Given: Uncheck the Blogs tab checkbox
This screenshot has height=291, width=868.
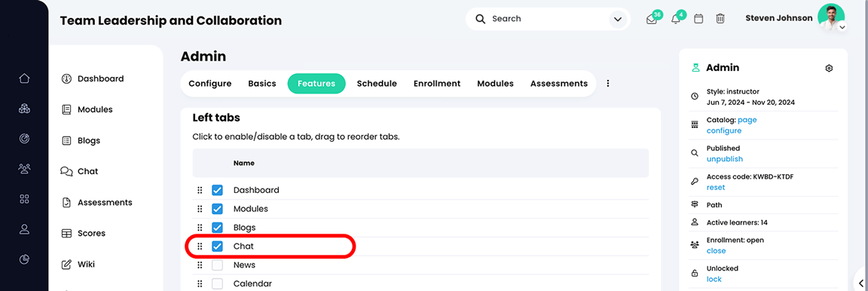Looking at the screenshot, I should coord(217,228).
